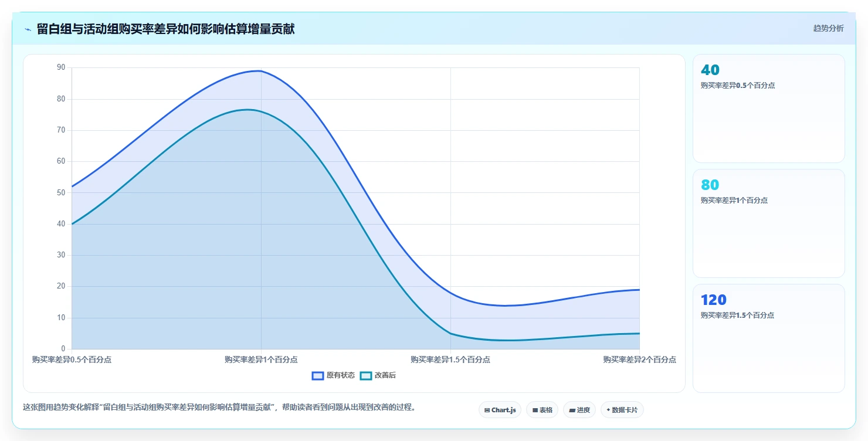Open the card showing value 120
Screen dimensions: 868x441
click(769, 338)
